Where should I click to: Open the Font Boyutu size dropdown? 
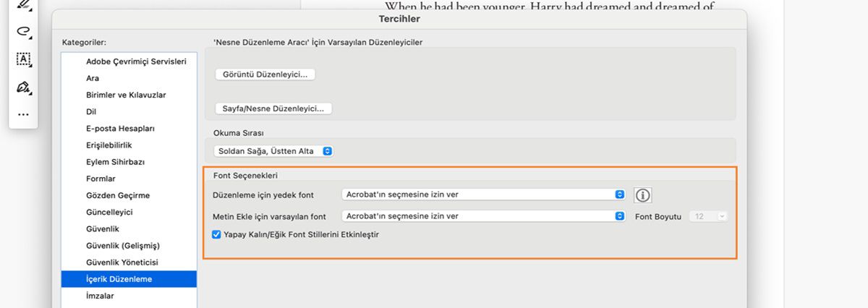pos(708,215)
